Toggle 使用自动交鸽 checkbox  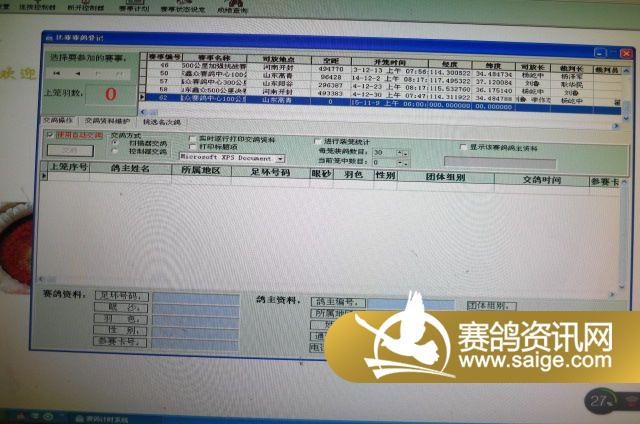click(x=51, y=135)
